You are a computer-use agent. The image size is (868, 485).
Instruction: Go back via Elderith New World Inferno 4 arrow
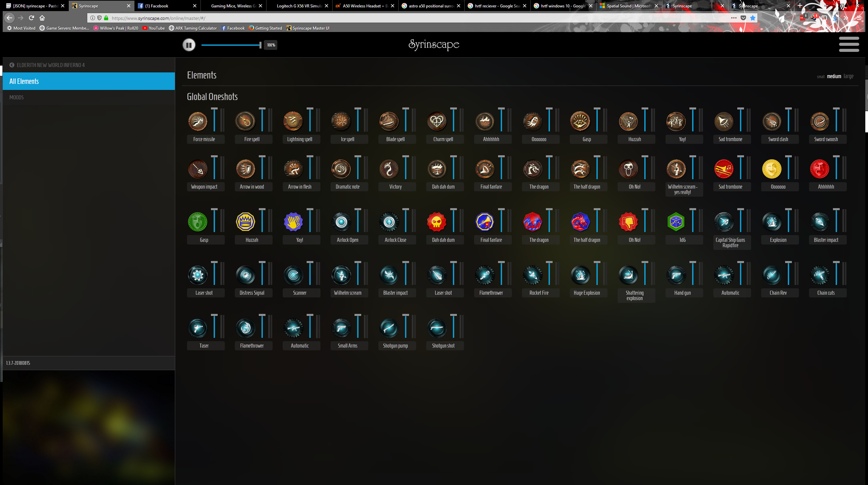(12, 65)
